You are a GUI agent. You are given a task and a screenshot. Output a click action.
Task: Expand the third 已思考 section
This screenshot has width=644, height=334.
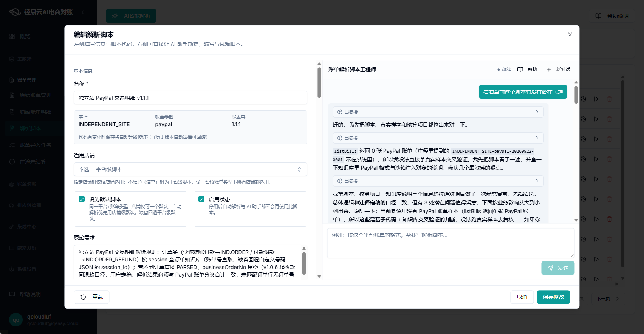(x=438, y=181)
